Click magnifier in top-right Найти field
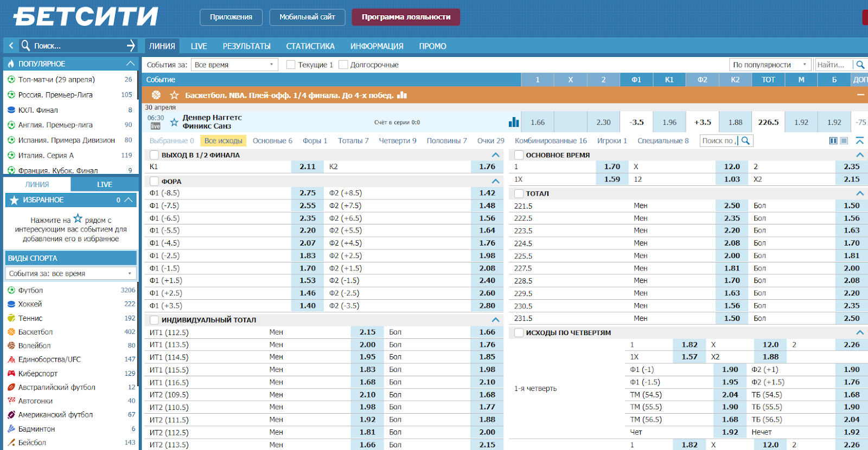This screenshot has width=868, height=450. [x=860, y=65]
